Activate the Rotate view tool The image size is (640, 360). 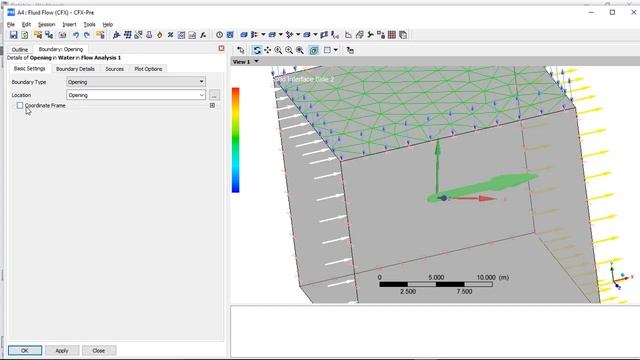point(257,50)
